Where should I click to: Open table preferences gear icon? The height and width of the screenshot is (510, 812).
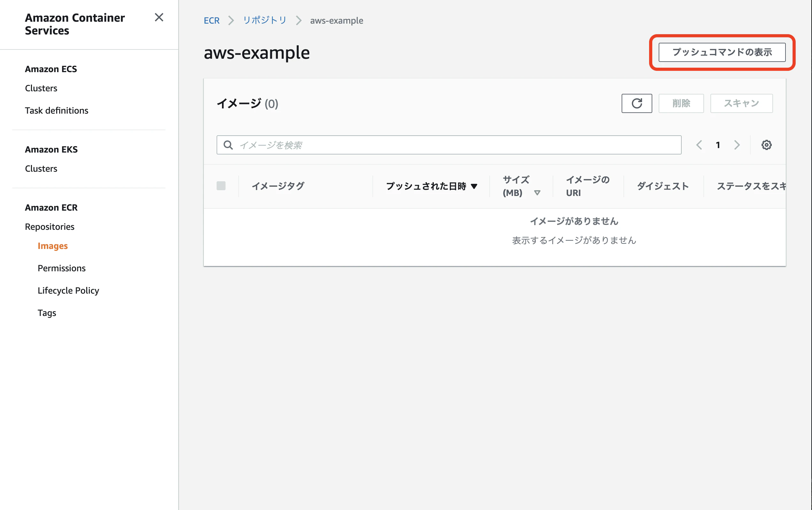click(766, 145)
